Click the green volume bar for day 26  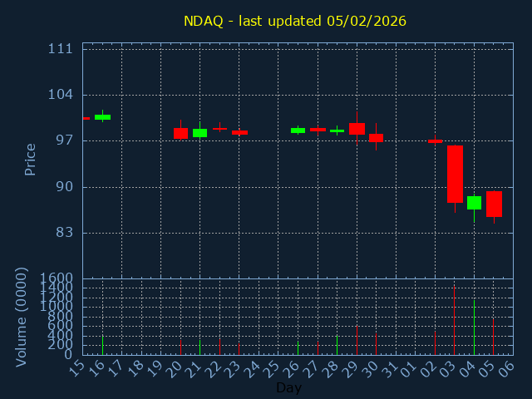pos(298,348)
